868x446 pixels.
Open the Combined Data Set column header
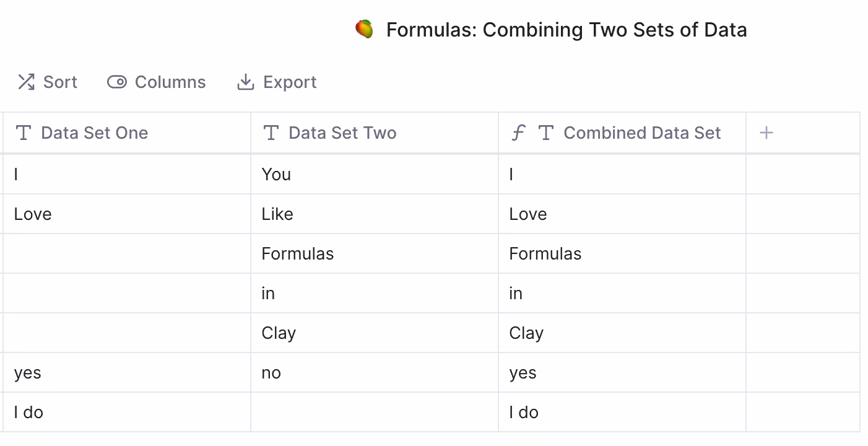[x=622, y=133]
